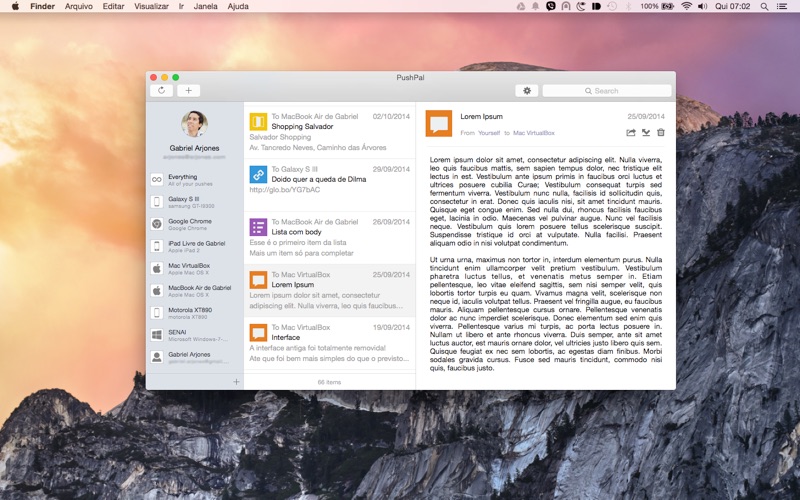Click the plus button to create new push
The height and width of the screenshot is (500, 800).
[x=188, y=90]
